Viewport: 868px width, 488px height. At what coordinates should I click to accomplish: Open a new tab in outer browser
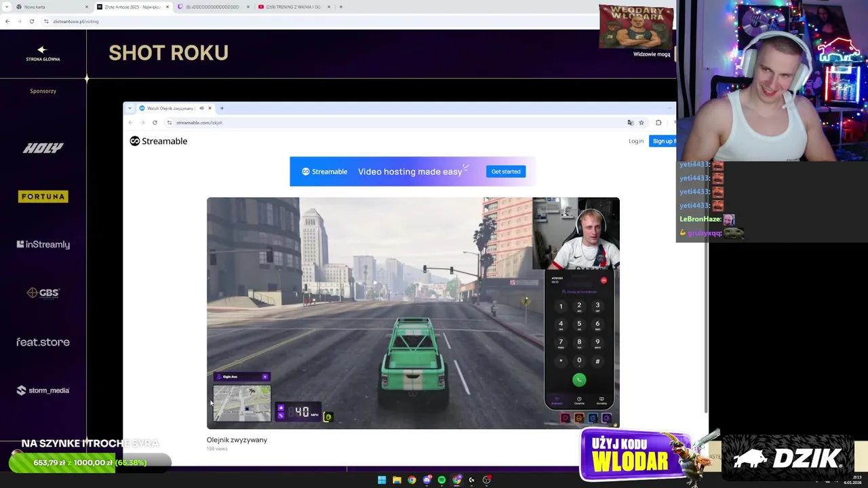click(x=341, y=7)
